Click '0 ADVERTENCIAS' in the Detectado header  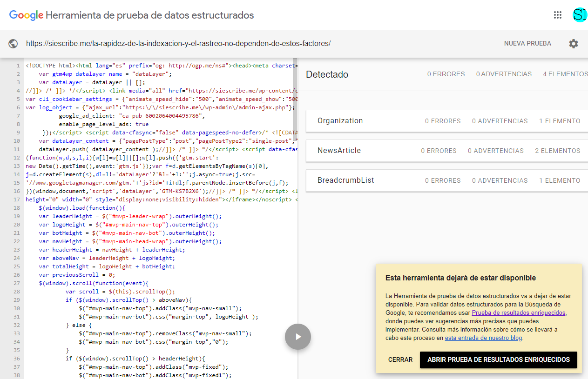pos(504,74)
